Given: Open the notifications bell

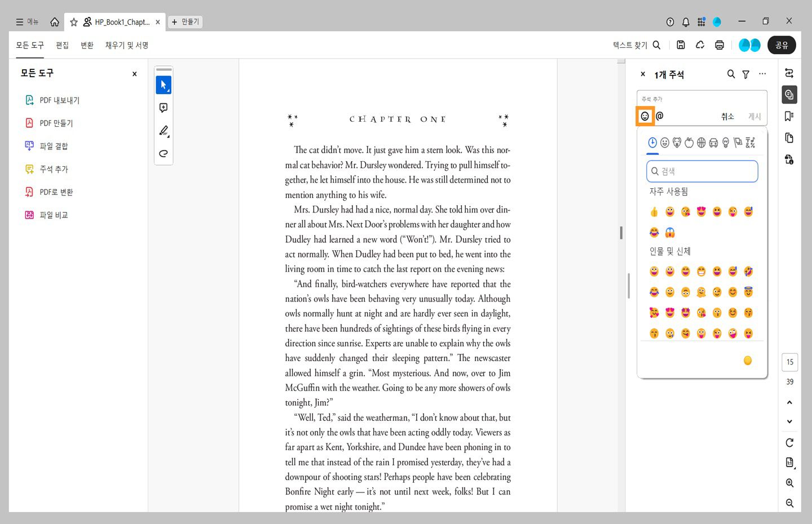Looking at the screenshot, I should coord(686,22).
